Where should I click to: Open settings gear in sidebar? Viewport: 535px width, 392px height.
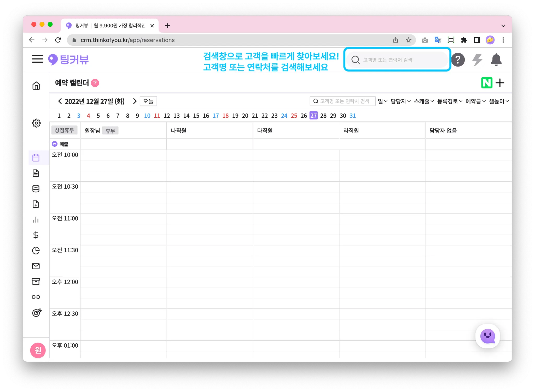[x=36, y=123]
